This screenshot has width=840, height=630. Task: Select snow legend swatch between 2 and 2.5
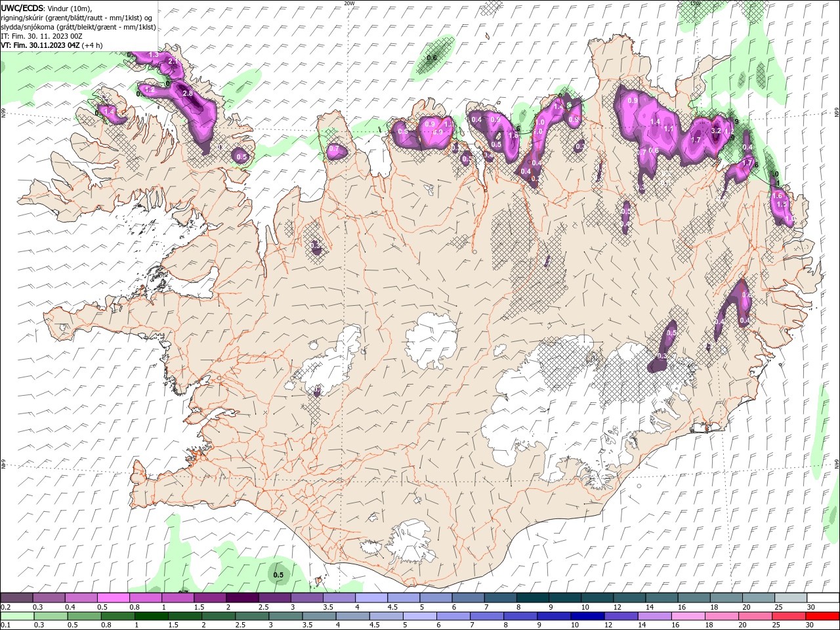point(242,597)
